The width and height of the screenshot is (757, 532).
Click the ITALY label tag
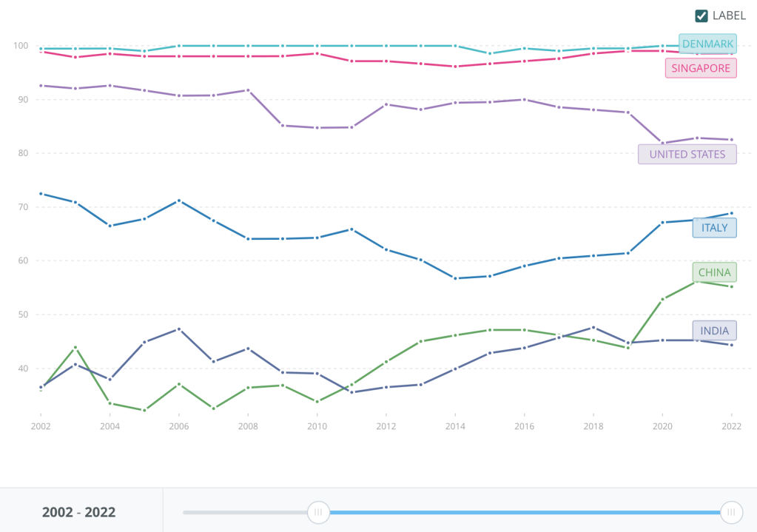(x=714, y=228)
